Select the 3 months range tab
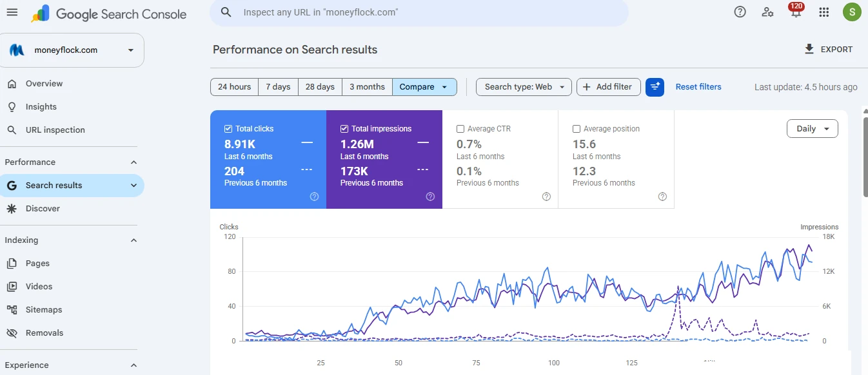868x375 pixels. [x=367, y=87]
